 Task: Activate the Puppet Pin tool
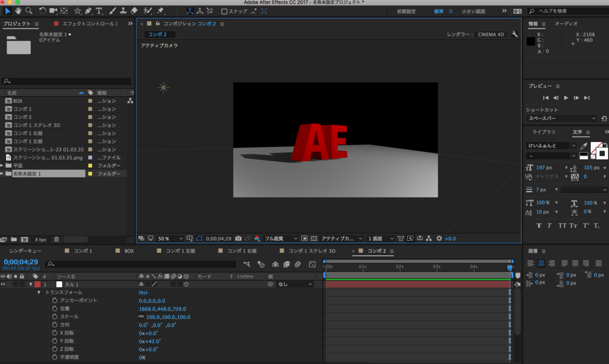click(x=161, y=11)
